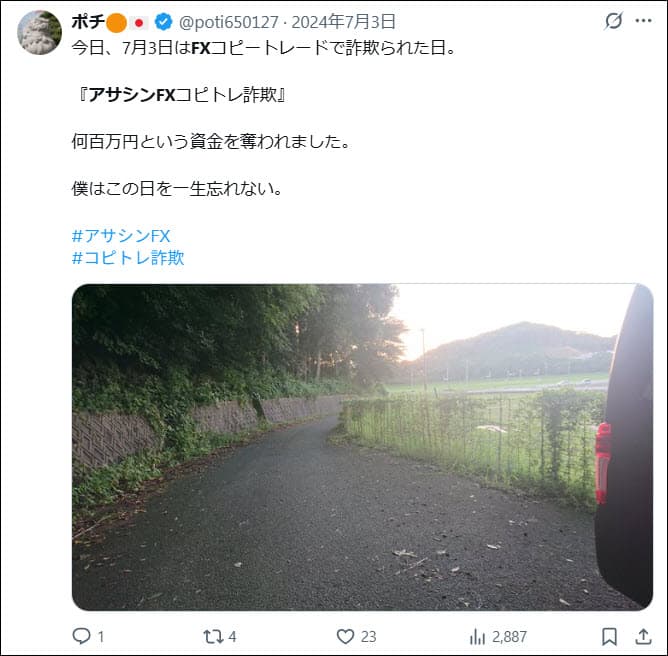
Task: Click the Grok slashed-circle icon
Action: click(x=613, y=20)
